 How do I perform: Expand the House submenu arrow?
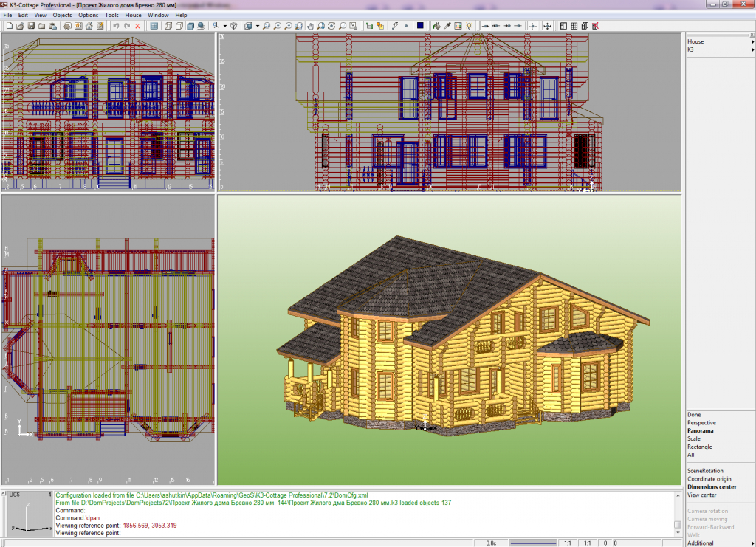752,41
